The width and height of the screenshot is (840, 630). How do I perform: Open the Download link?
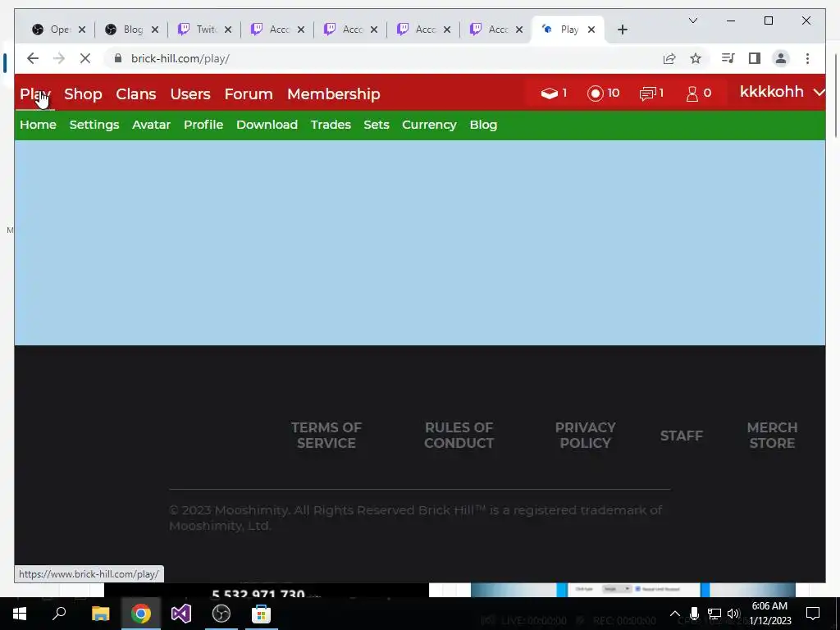pos(267,125)
